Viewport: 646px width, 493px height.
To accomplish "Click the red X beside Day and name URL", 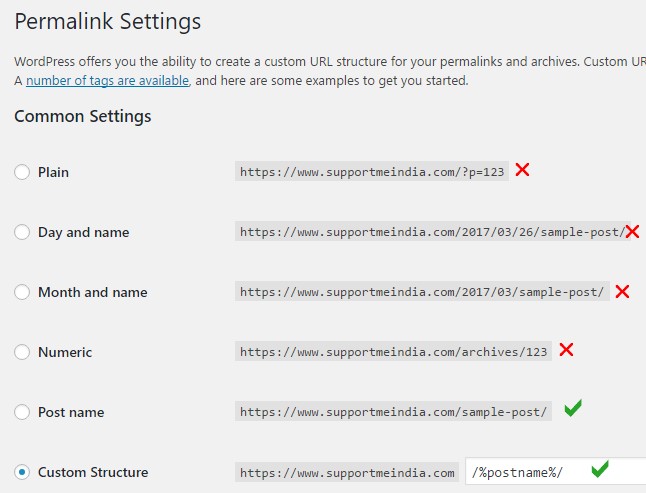I will pos(632,231).
